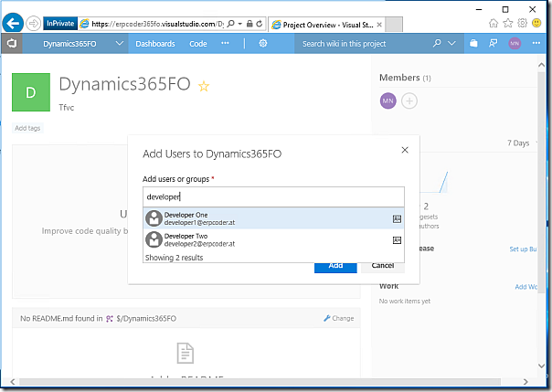Click the Visual Studio logo icon
The height and width of the screenshot is (392, 552).
(12, 43)
